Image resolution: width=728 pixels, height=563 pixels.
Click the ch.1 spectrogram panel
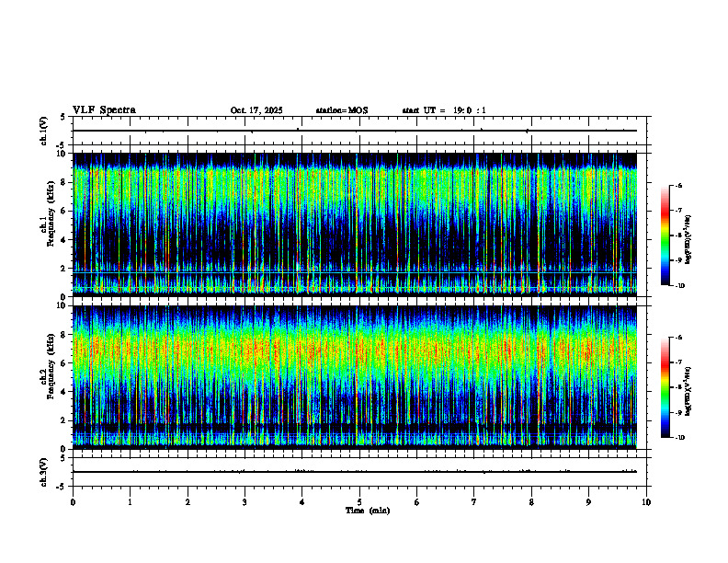pos(355,224)
